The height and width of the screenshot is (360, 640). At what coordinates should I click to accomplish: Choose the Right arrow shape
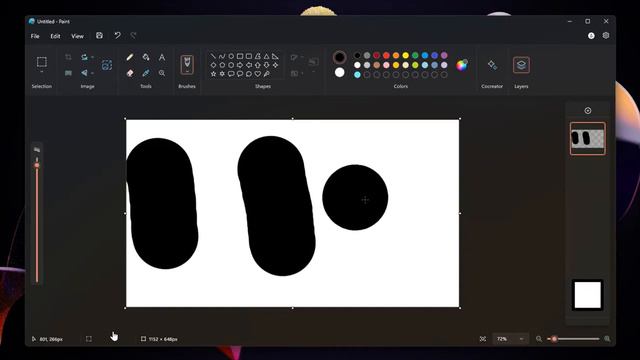pyautogui.click(x=240, y=65)
